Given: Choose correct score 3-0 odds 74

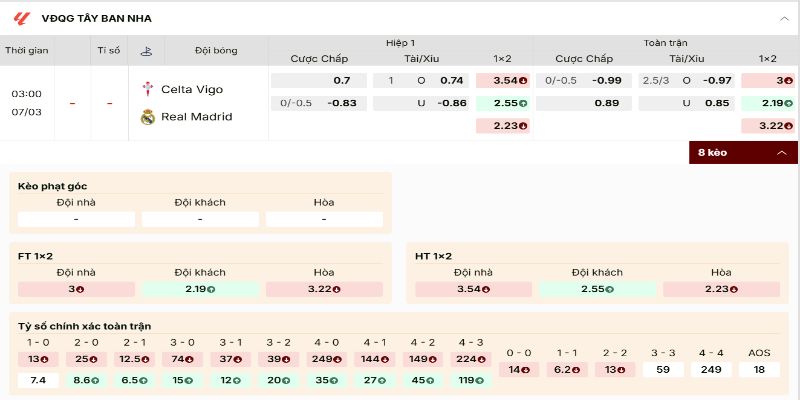Looking at the screenshot, I should tap(183, 359).
